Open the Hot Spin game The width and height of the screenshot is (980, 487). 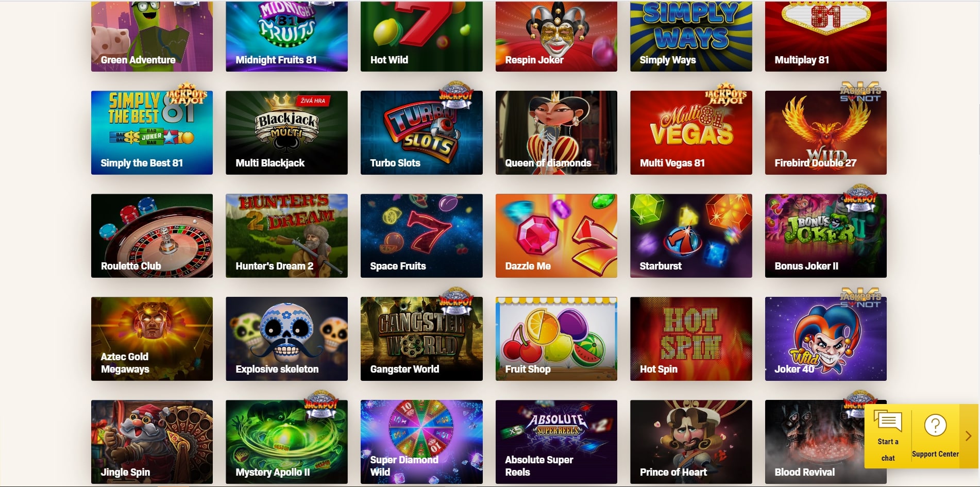pyautogui.click(x=691, y=339)
